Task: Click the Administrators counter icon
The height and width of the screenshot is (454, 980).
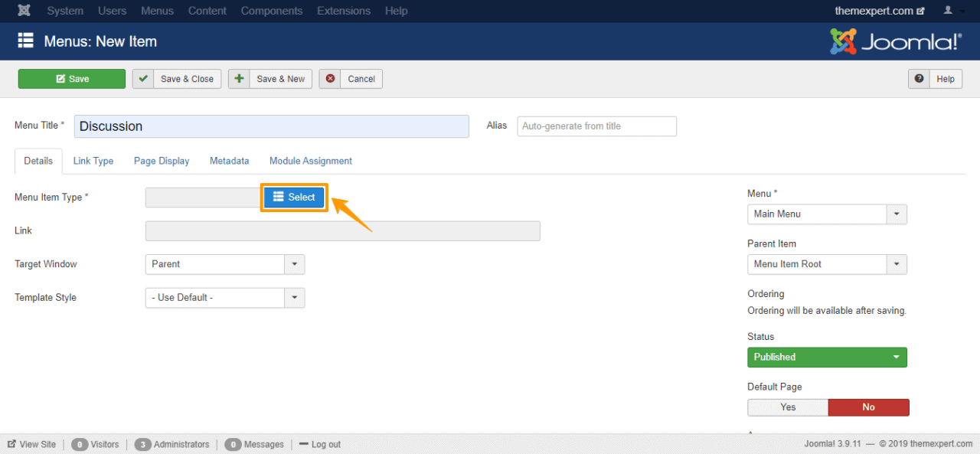Action: [143, 444]
